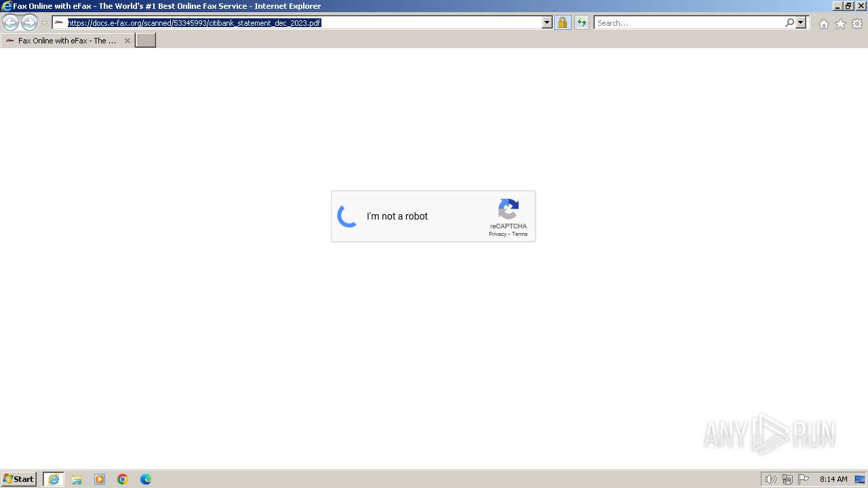Select the Fax Online with eFax tab
The image size is (868, 488).
67,41
